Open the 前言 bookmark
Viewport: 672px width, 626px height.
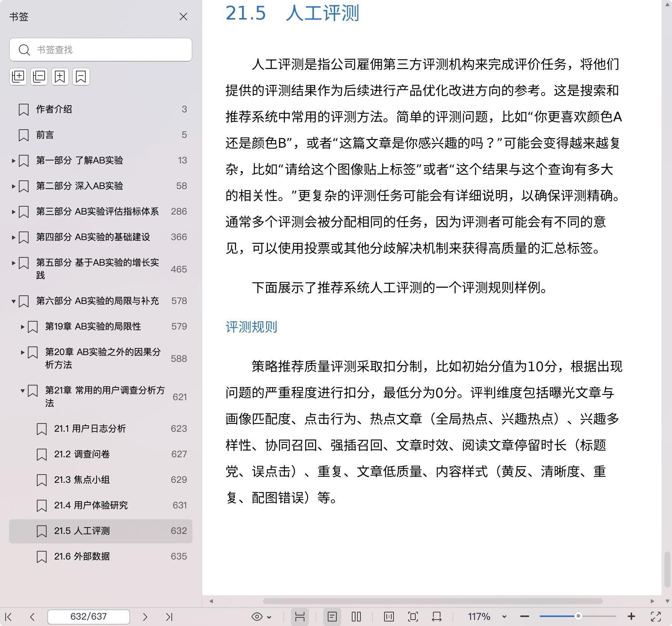coord(101,135)
